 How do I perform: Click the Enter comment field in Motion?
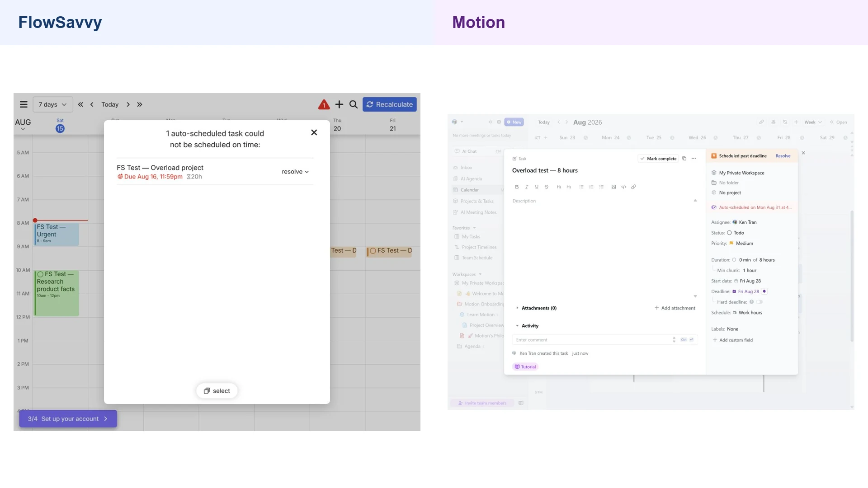coord(605,340)
